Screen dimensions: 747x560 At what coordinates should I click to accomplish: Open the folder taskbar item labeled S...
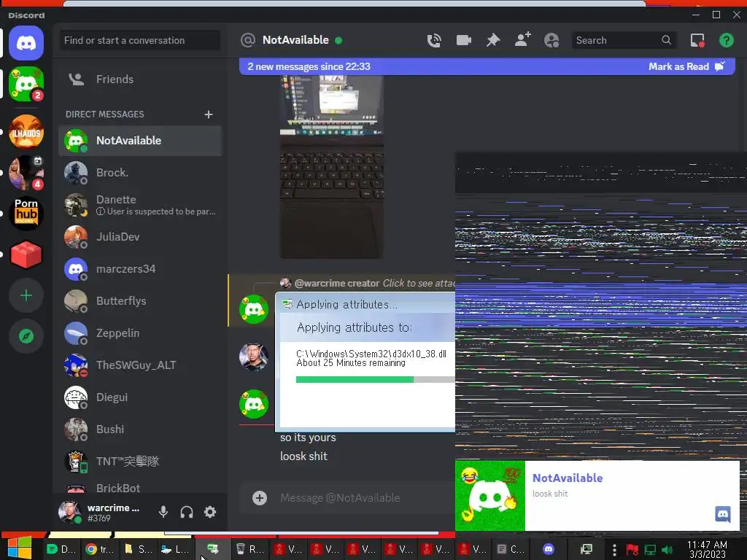point(138,549)
